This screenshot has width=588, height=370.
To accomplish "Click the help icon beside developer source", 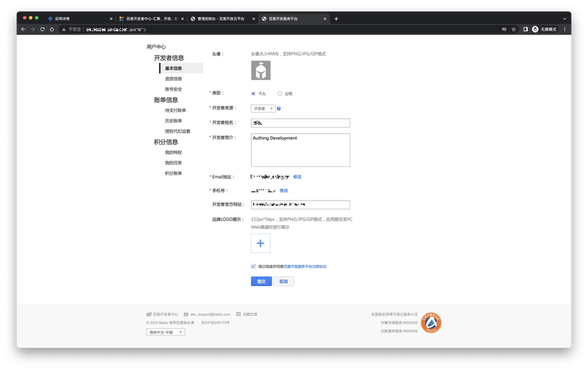I will [279, 108].
